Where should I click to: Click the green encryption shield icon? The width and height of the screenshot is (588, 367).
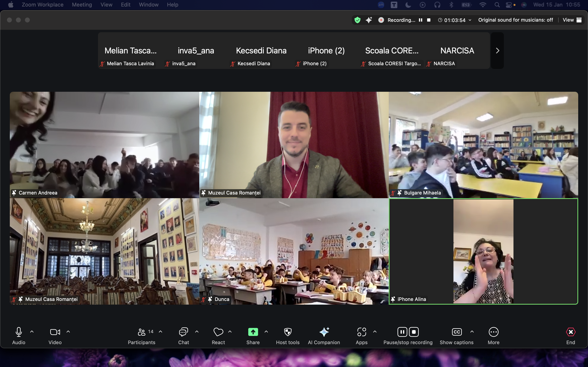pyautogui.click(x=357, y=20)
